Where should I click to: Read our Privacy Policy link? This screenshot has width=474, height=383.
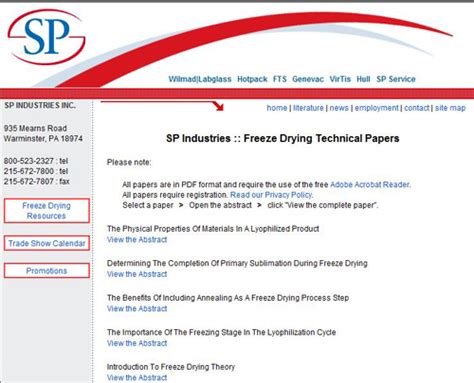coord(271,195)
